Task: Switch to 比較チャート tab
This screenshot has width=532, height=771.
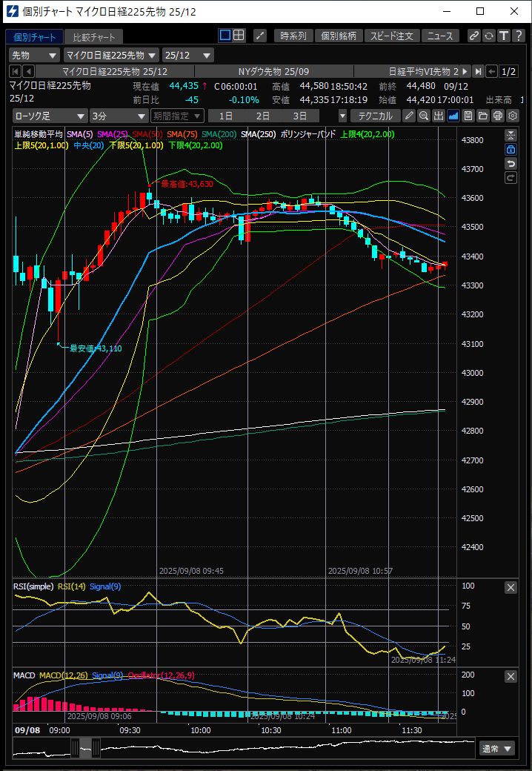Action: (94, 37)
